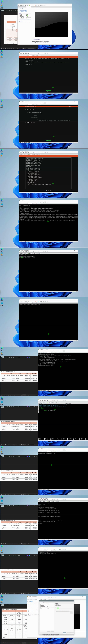Viewport: 88px width, 644px height.
Task: Toggle the Connected device status checkbox
Action: 56,605
